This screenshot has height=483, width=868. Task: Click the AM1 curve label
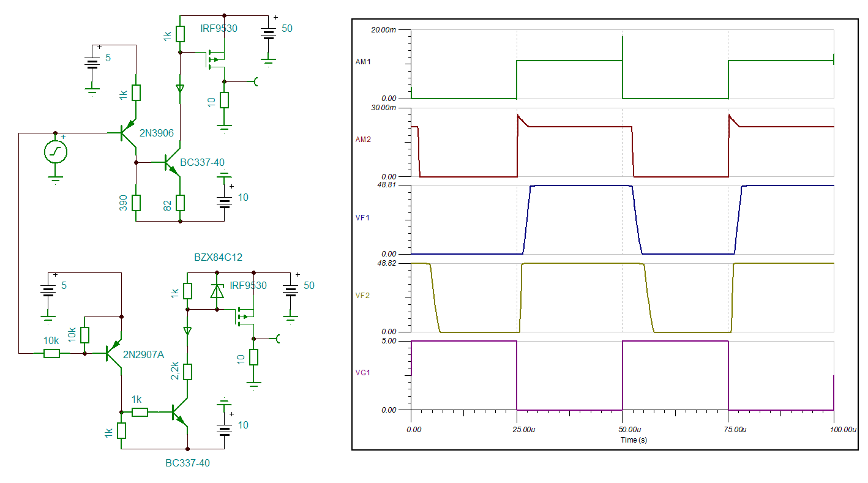point(362,61)
